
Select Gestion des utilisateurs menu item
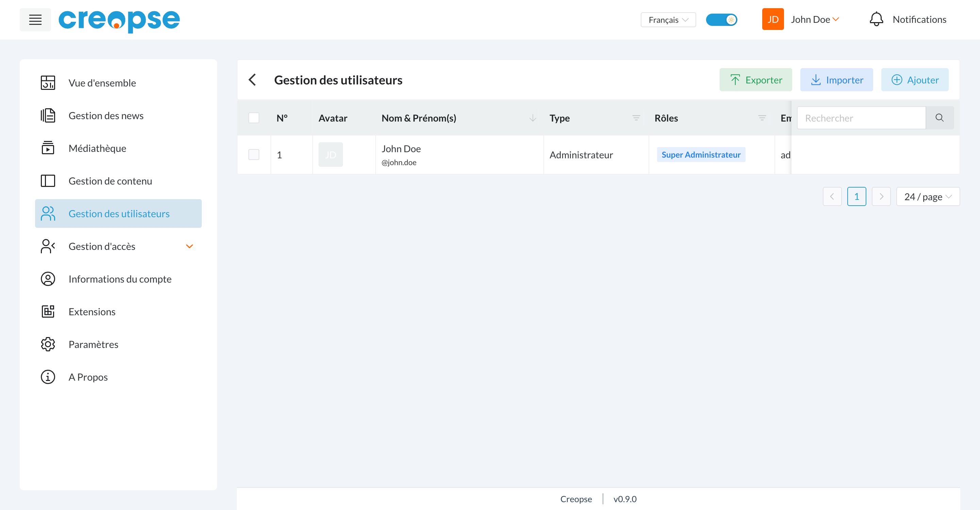118,213
